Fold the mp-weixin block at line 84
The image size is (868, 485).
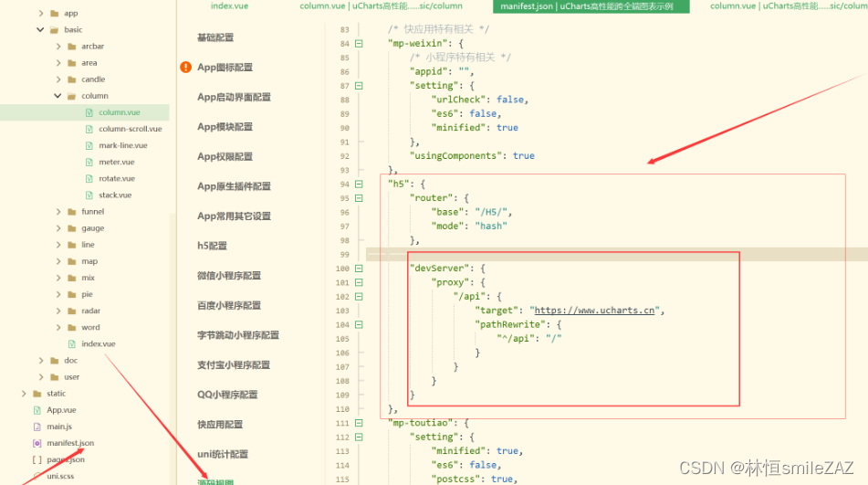(x=359, y=44)
